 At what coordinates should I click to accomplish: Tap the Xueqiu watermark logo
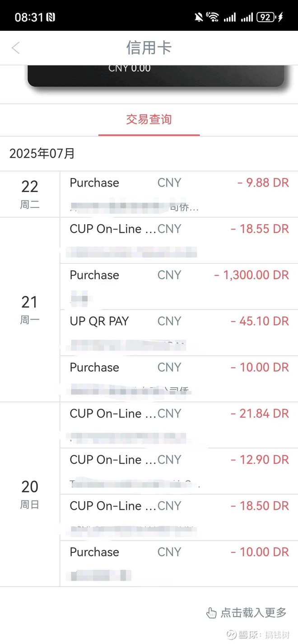[232, 635]
